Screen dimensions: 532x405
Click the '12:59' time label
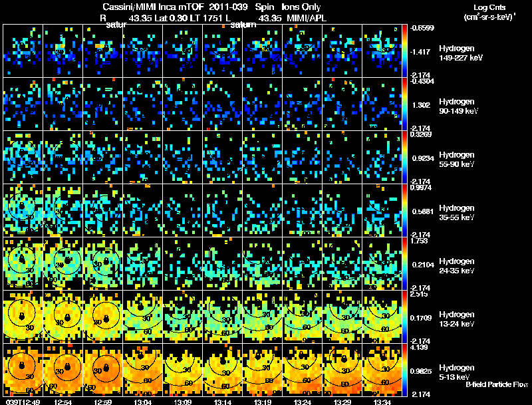(x=102, y=402)
